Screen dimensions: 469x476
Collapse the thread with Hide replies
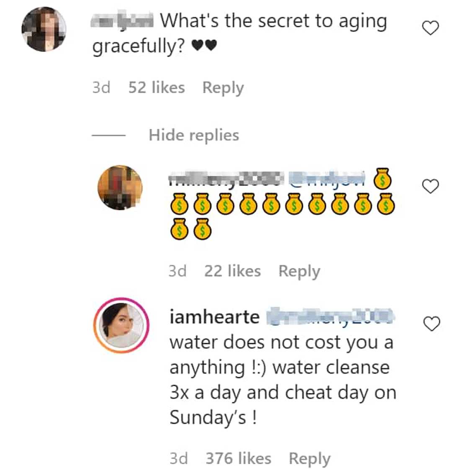(193, 135)
